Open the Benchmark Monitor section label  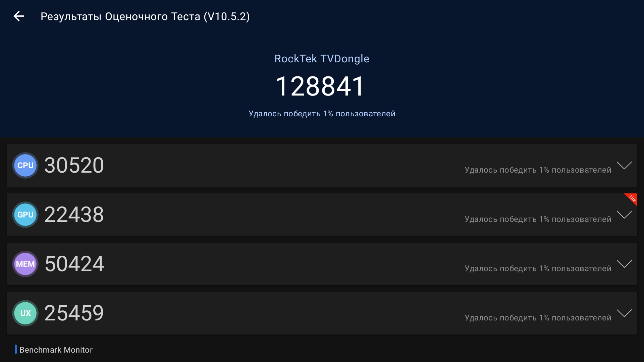coord(56,350)
